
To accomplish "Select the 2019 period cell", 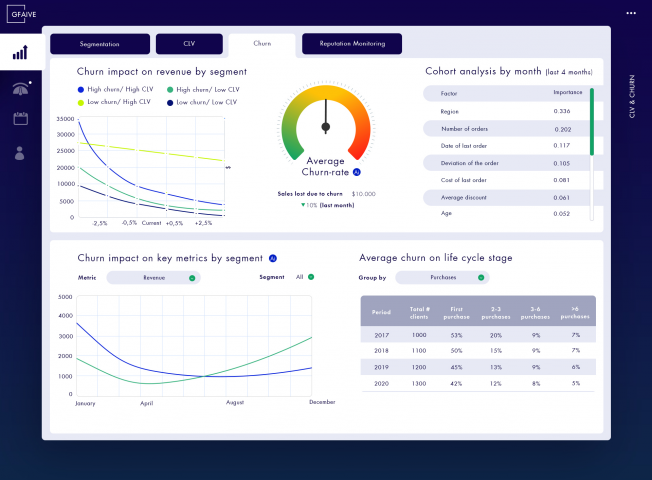I will coord(381,367).
